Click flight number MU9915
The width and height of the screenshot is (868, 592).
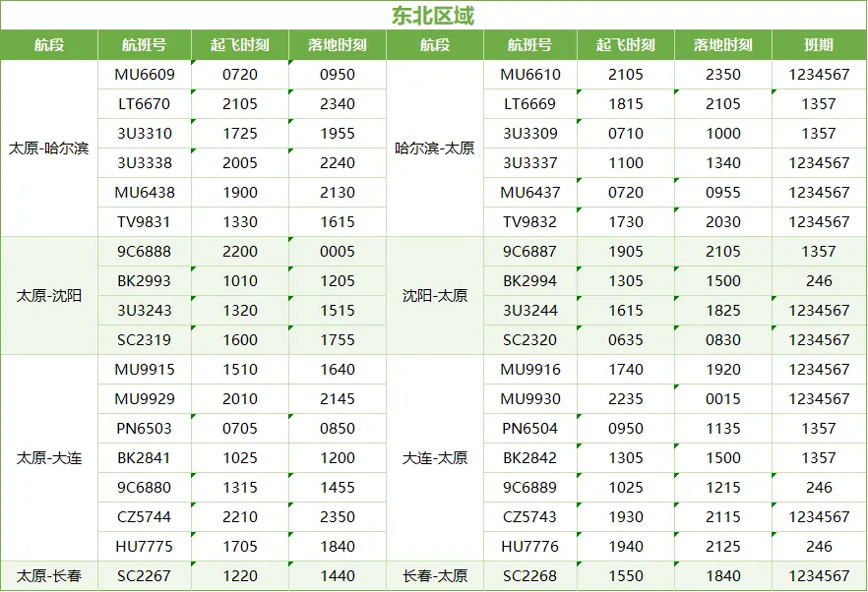145,370
